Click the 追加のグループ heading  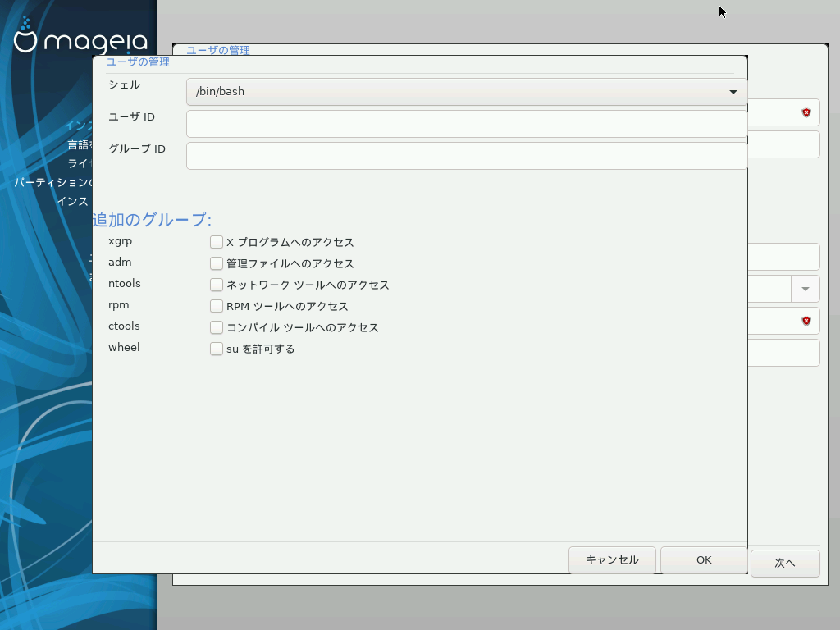pos(152,219)
